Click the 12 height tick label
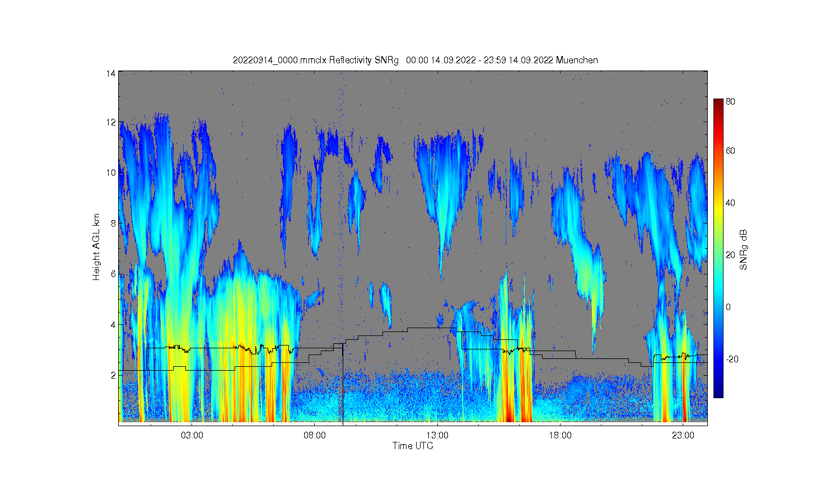The image size is (840, 504). click(x=111, y=122)
